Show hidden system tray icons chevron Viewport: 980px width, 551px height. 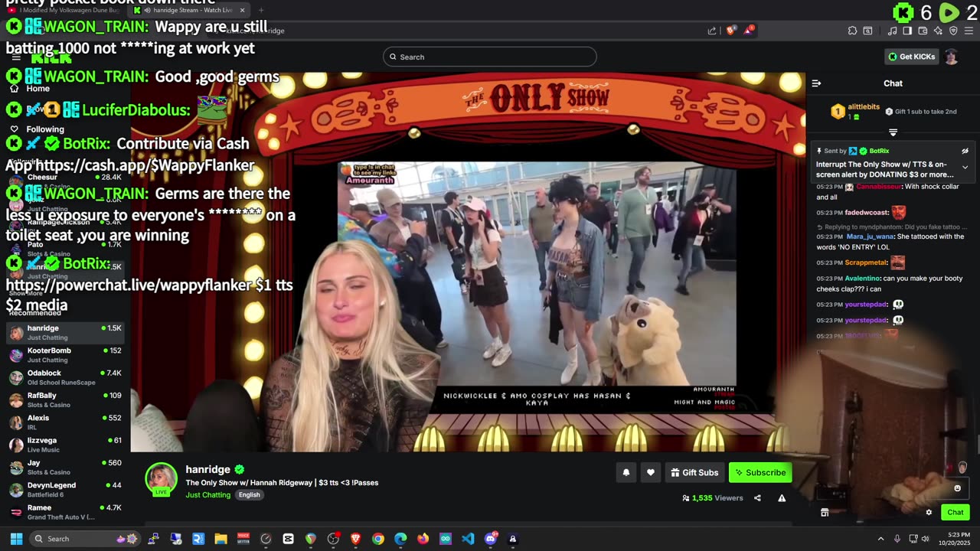pyautogui.click(x=880, y=539)
